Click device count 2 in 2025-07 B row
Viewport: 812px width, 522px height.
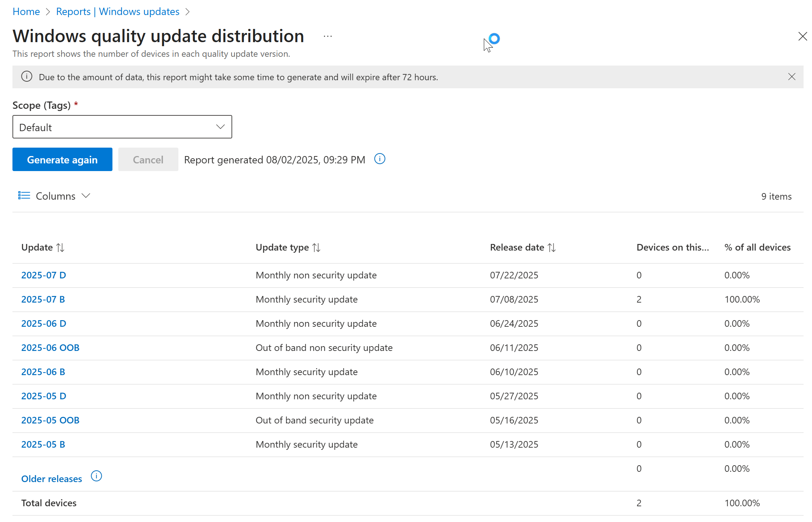click(x=639, y=299)
